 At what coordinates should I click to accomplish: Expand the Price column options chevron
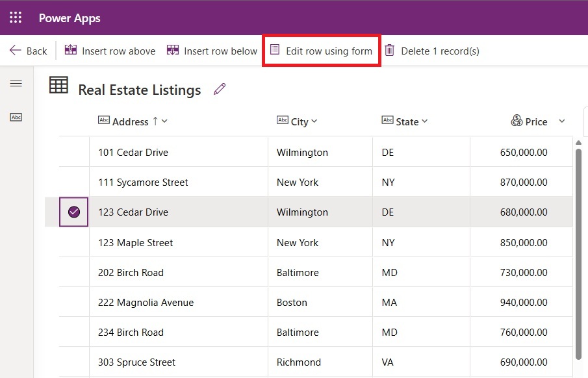pyautogui.click(x=562, y=121)
